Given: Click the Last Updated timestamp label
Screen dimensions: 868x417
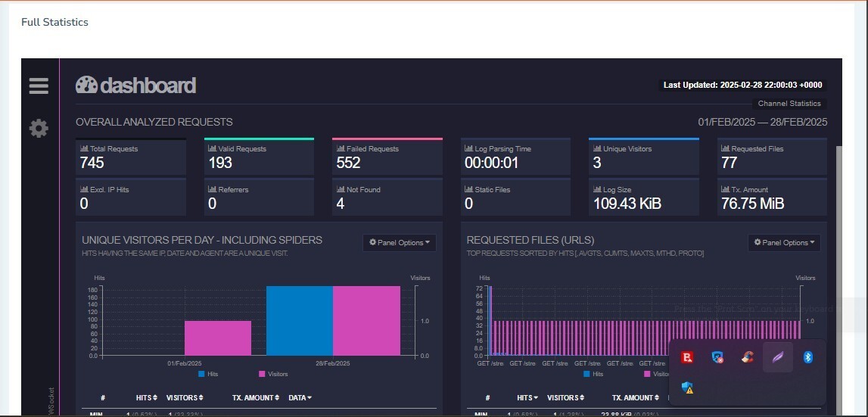Looking at the screenshot, I should [x=742, y=86].
